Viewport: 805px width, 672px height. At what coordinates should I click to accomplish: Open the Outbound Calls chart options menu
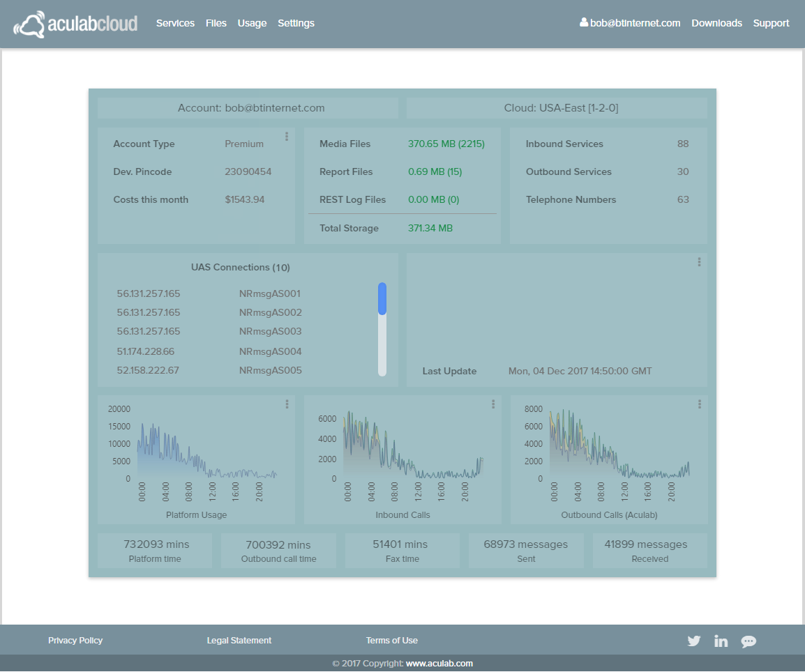[700, 404]
